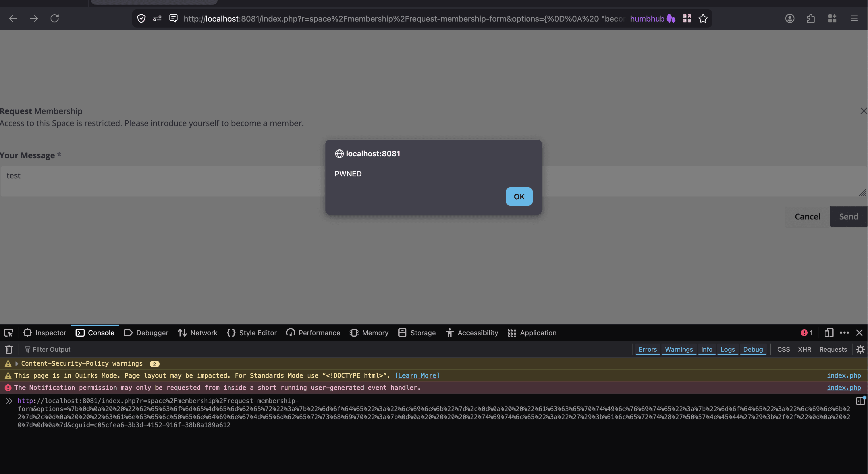Go back to the previous page
Image resolution: width=868 pixels, height=474 pixels.
(13, 19)
